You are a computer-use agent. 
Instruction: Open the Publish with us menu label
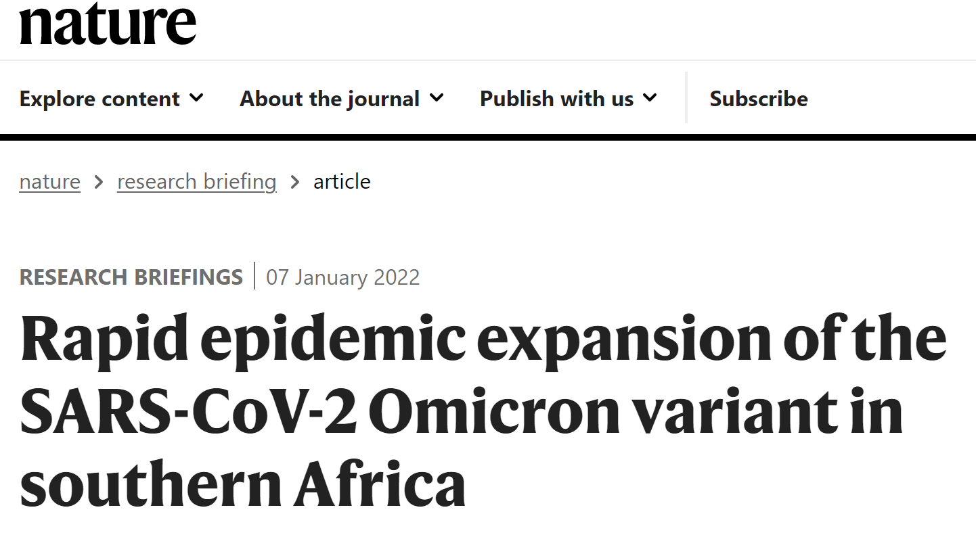[557, 99]
